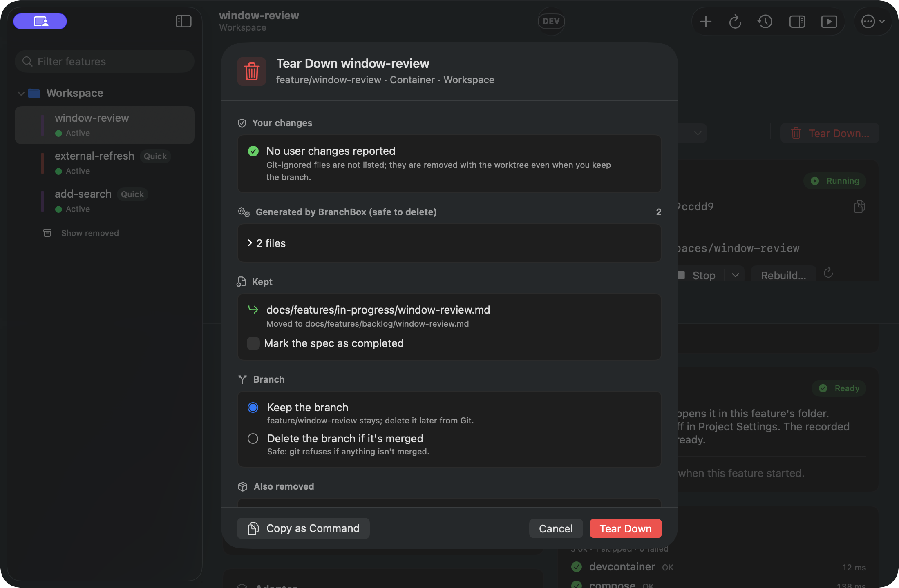Image resolution: width=899 pixels, height=588 pixels.
Task: Click the Show removed archive icon
Action: point(47,233)
